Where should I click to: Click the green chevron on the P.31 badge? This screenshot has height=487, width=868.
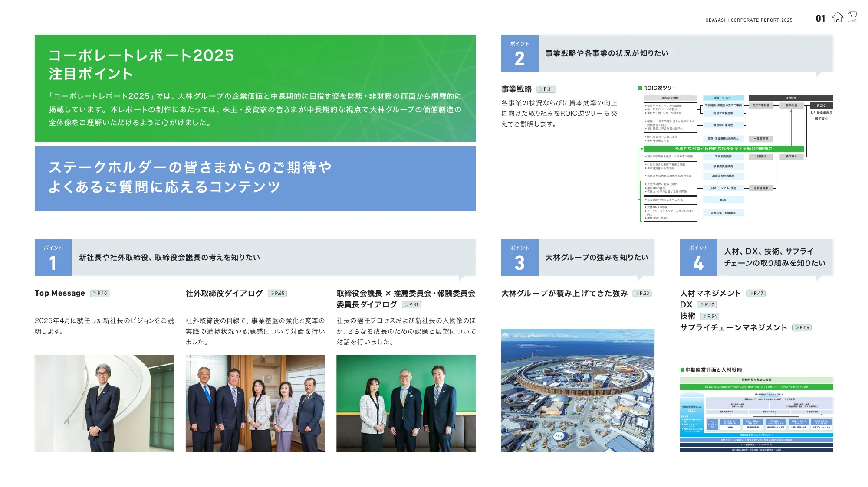pyautogui.click(x=541, y=89)
